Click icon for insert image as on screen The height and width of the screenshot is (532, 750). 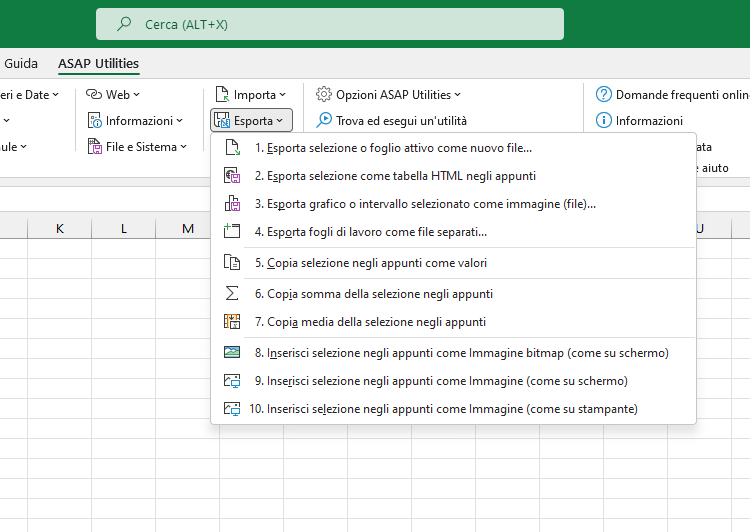(232, 381)
